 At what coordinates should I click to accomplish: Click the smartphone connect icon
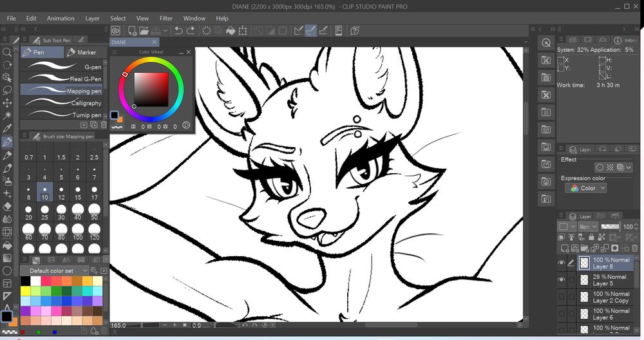(x=339, y=30)
